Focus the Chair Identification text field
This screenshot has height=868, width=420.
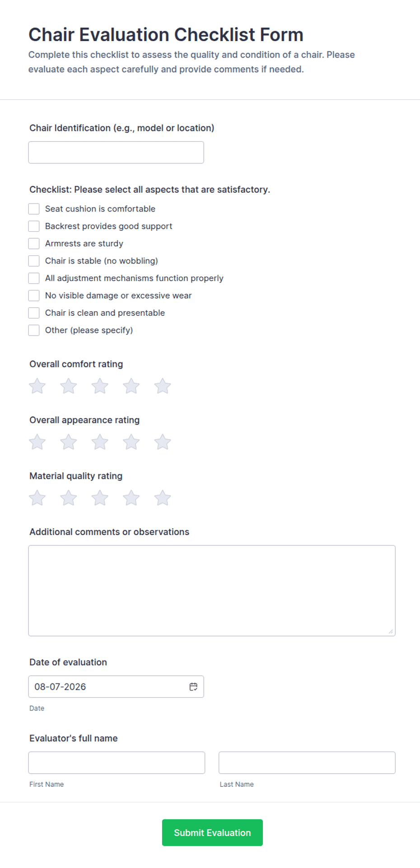(116, 152)
